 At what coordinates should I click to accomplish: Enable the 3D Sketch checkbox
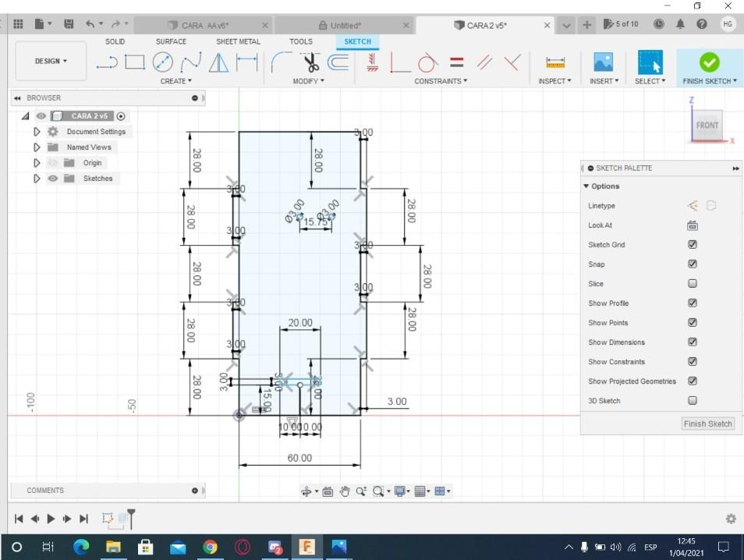693,401
